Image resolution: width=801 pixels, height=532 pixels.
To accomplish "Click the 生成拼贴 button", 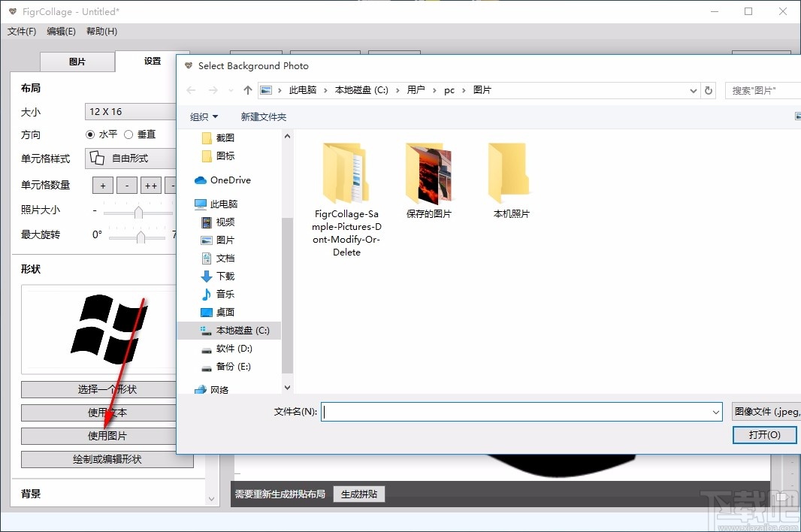I will (x=358, y=494).
